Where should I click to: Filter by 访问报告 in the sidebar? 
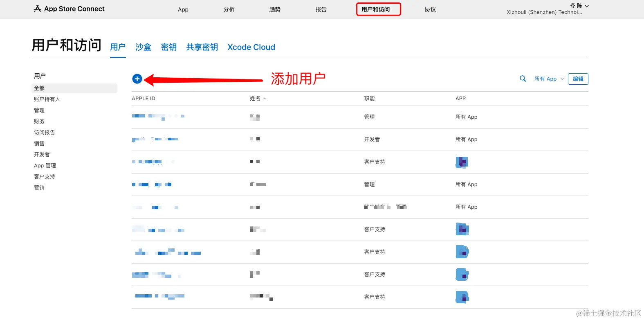pos(45,133)
